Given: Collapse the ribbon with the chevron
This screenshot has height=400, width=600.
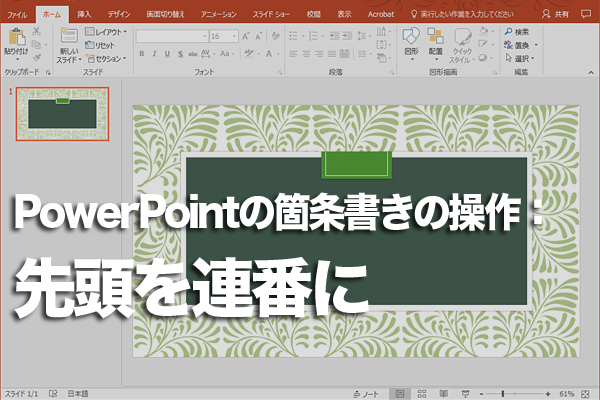Looking at the screenshot, I should 591,72.
